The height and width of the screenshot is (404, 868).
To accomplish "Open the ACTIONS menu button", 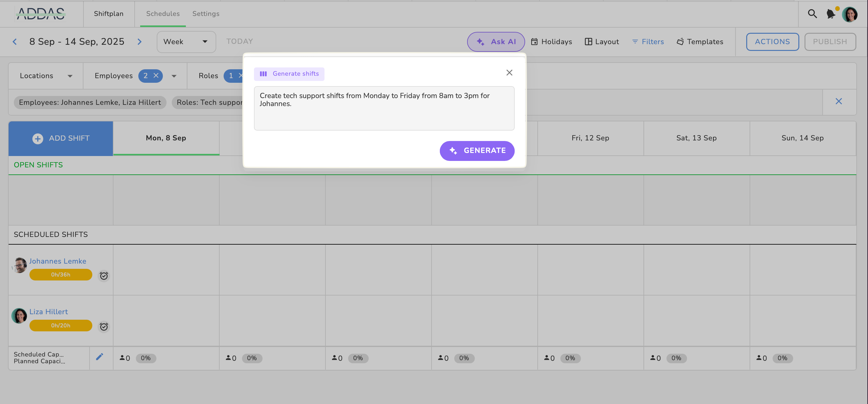I will [x=772, y=42].
